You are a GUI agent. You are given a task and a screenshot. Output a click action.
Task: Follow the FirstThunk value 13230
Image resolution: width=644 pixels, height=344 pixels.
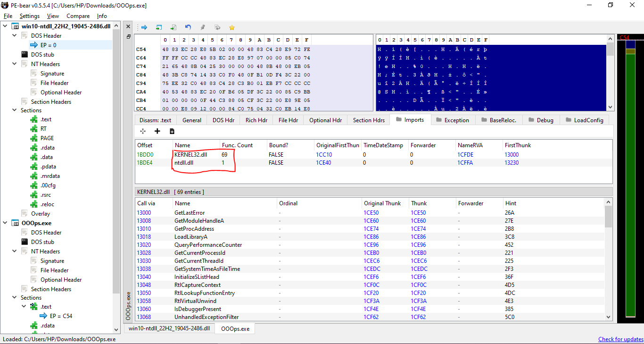[512, 162]
